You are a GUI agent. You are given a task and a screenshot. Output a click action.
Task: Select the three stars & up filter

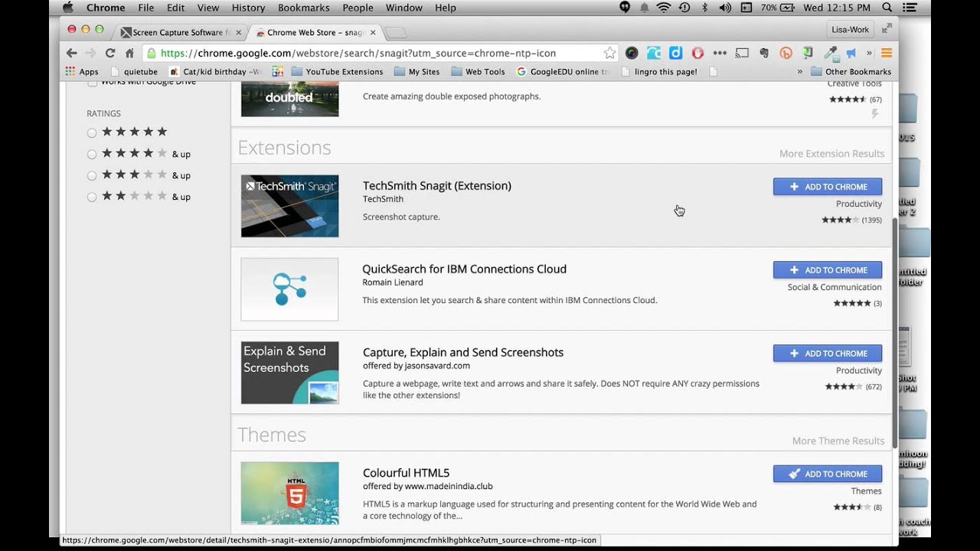coord(92,176)
